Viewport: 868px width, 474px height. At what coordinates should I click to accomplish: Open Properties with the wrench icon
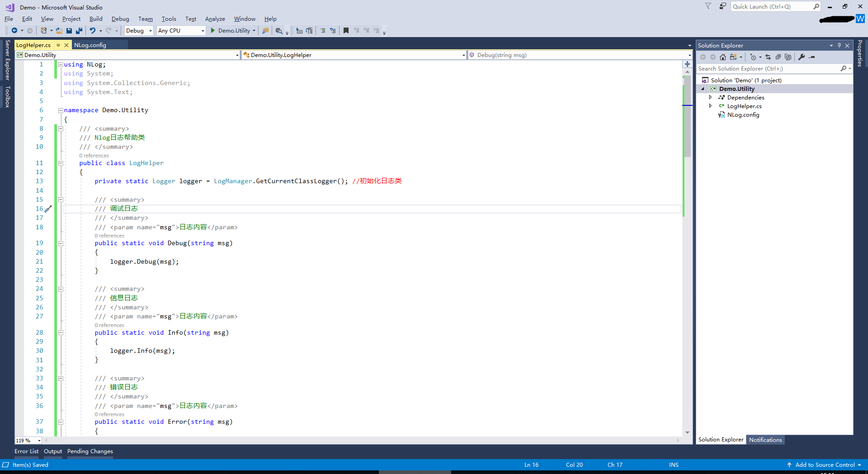click(802, 57)
